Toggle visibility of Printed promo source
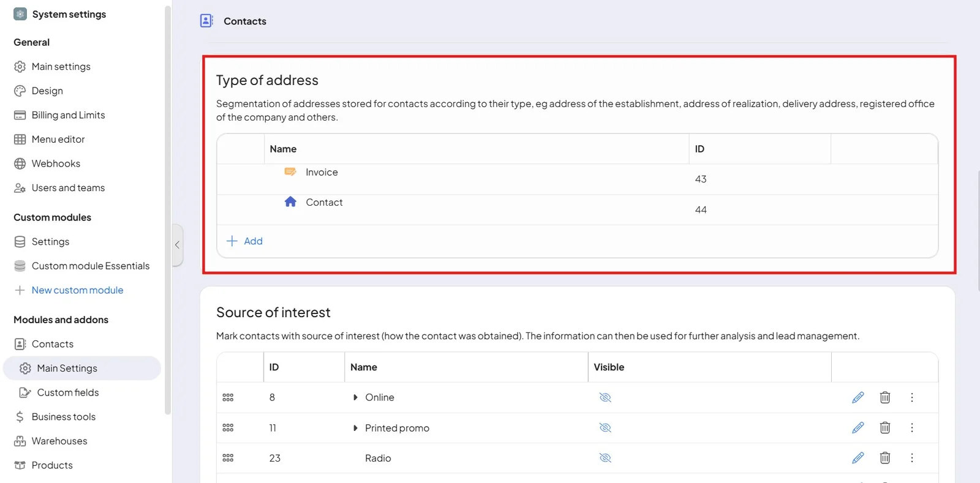 point(605,428)
